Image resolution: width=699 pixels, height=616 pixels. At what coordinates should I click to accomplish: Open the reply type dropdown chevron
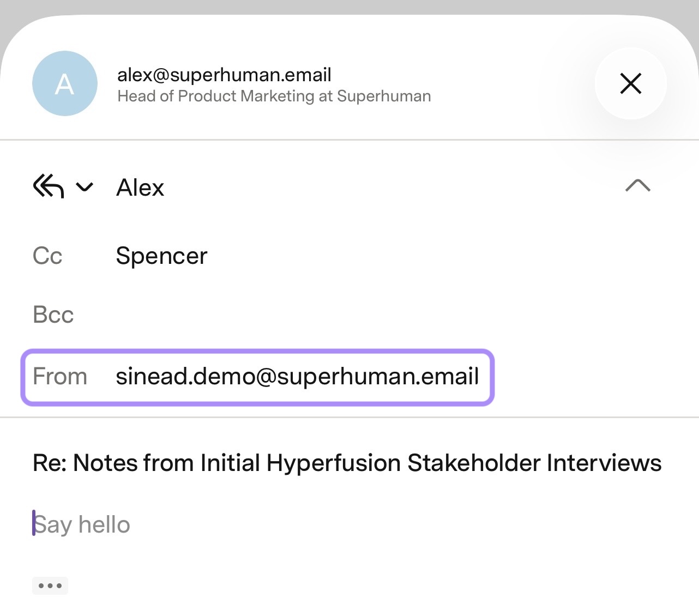(x=85, y=188)
